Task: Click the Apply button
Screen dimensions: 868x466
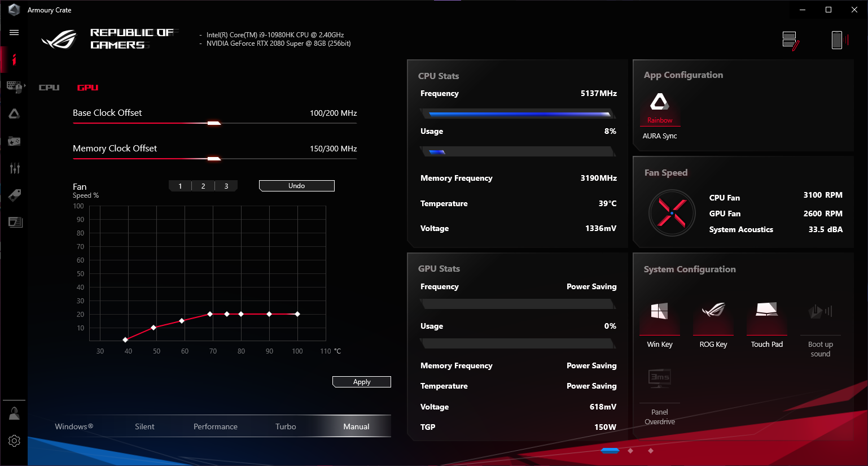Action: (x=362, y=382)
